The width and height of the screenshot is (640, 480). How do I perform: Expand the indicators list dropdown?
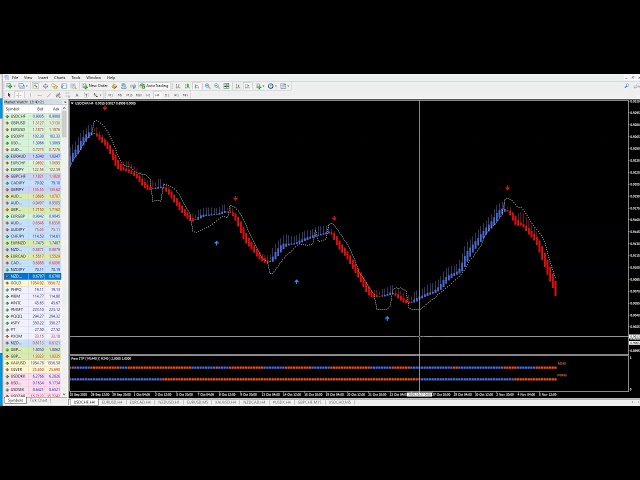click(262, 86)
